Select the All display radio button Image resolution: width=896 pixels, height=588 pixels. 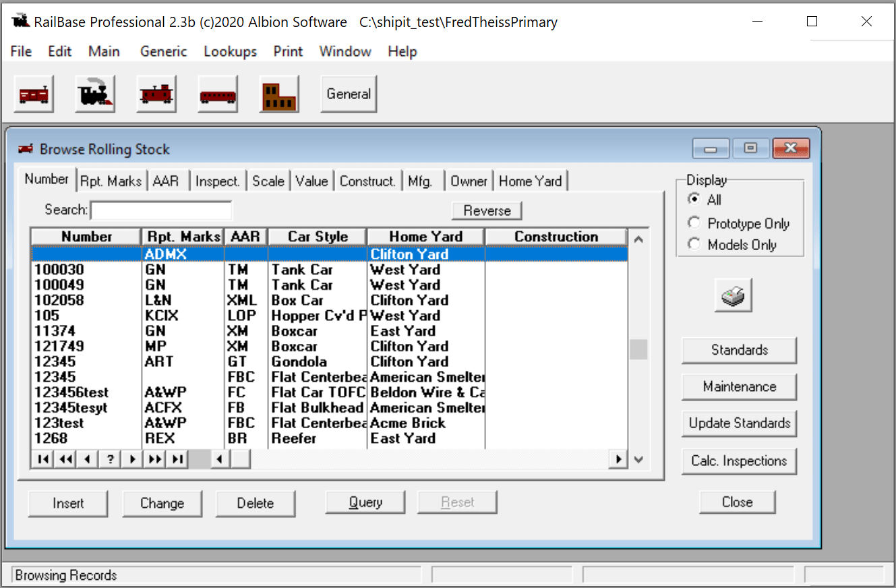[x=694, y=200]
